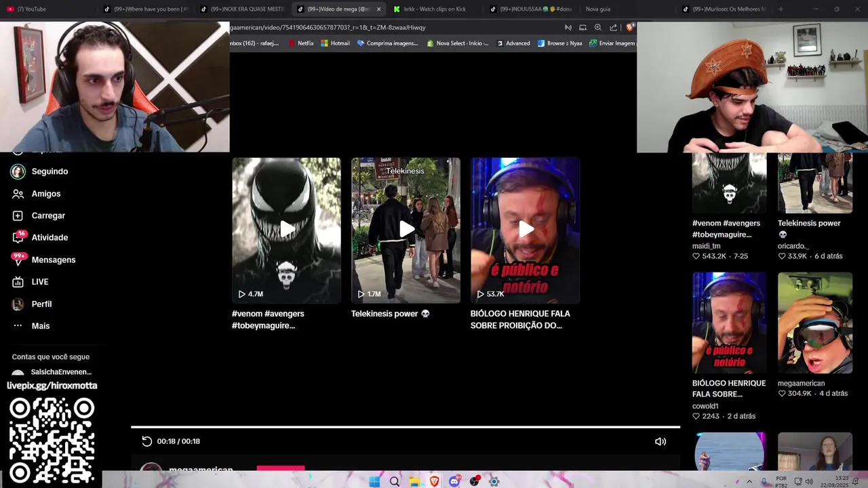The width and height of the screenshot is (868, 488).
Task: Replay the video with the restart icon
Action: pos(146,441)
